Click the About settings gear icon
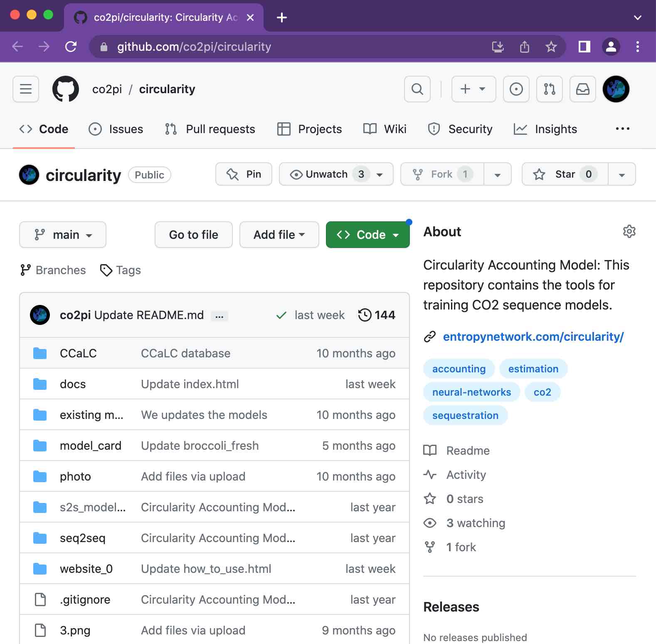Image resolution: width=656 pixels, height=644 pixels. point(629,231)
